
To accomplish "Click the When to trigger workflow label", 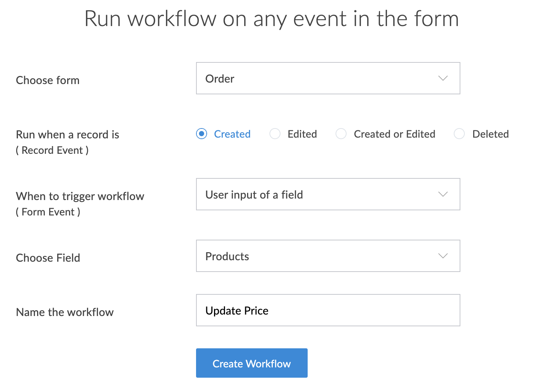I will pyautogui.click(x=80, y=196).
